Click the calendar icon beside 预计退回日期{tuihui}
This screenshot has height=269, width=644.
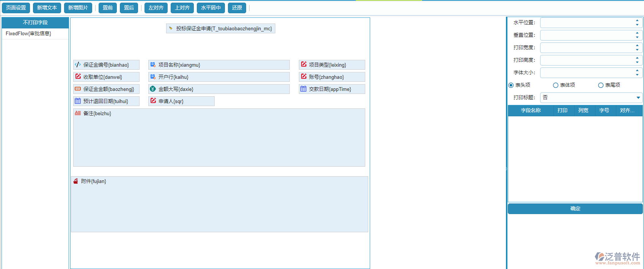point(78,101)
